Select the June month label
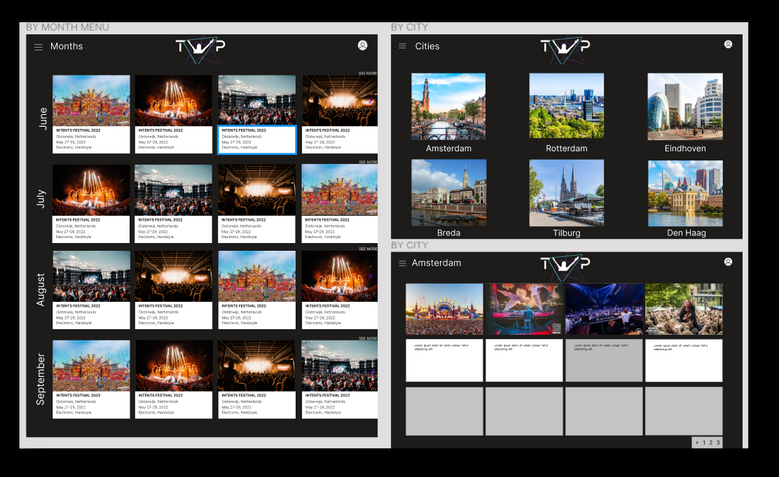The image size is (779, 477). point(43,118)
